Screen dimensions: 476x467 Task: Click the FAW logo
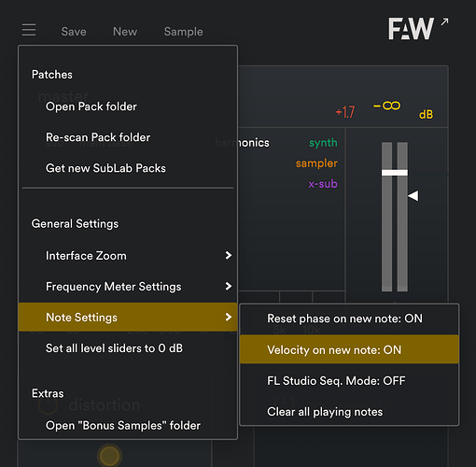click(x=411, y=28)
